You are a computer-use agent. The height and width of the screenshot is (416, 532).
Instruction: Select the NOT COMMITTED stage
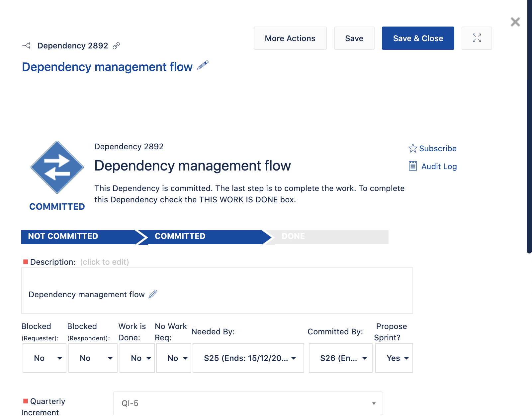(80, 237)
